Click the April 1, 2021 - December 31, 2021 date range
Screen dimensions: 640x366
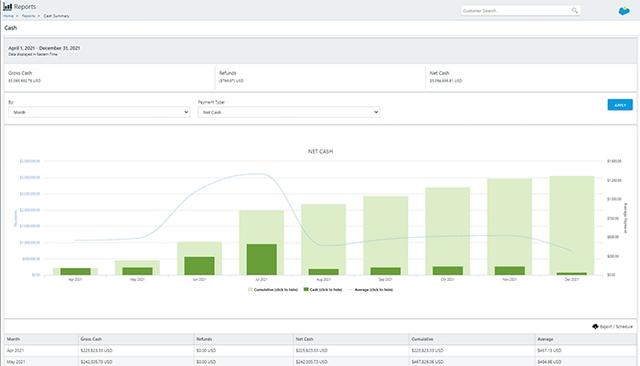tap(44, 48)
